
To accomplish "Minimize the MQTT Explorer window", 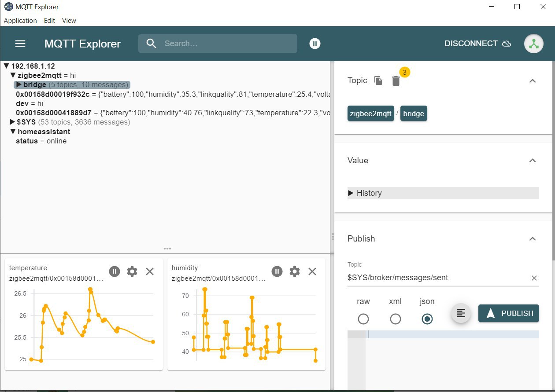I will [x=492, y=7].
